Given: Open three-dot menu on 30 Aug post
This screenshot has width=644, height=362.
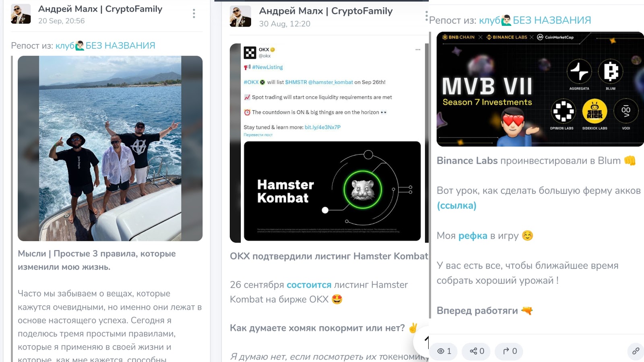Looking at the screenshot, I should [x=426, y=16].
